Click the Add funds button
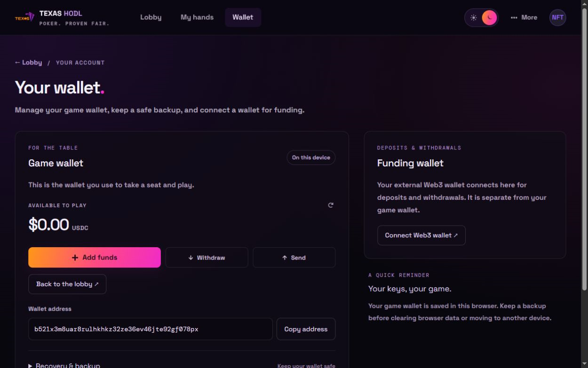The width and height of the screenshot is (588, 368). [x=95, y=258]
